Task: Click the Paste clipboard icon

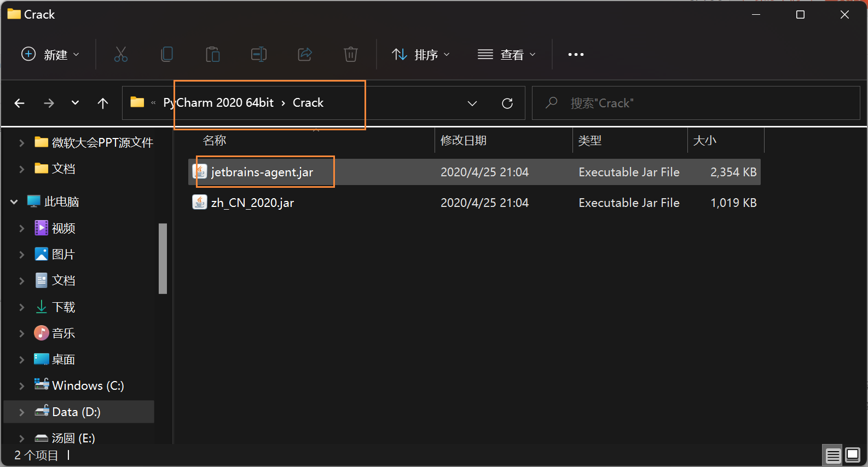Action: [x=213, y=54]
